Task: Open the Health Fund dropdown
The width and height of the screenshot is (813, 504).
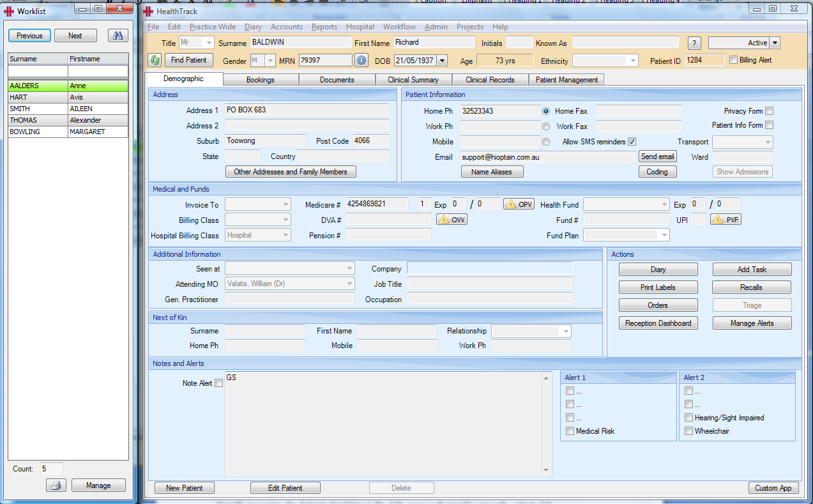Action: coord(664,204)
